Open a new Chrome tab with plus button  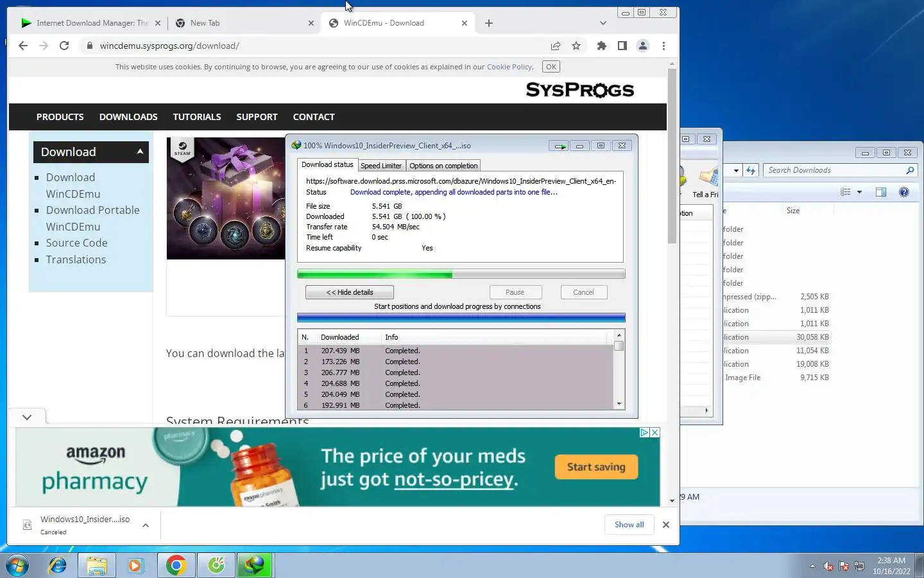(x=489, y=23)
